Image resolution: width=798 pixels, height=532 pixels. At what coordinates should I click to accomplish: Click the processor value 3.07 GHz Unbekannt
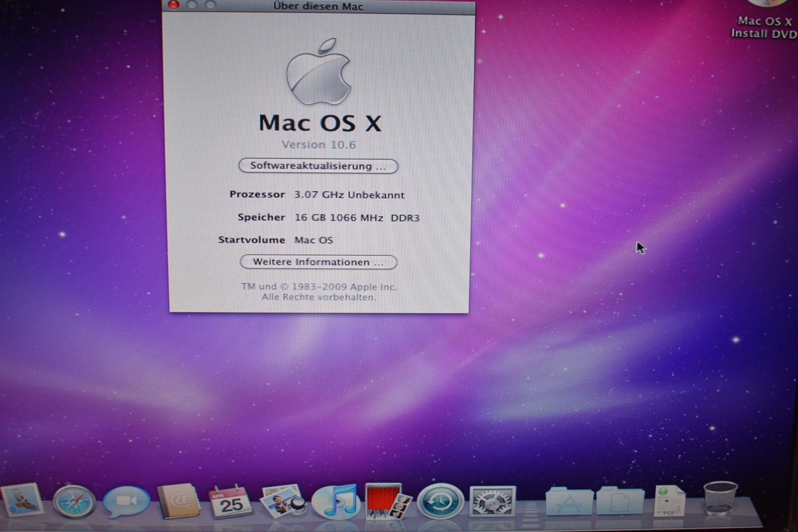[x=349, y=195]
